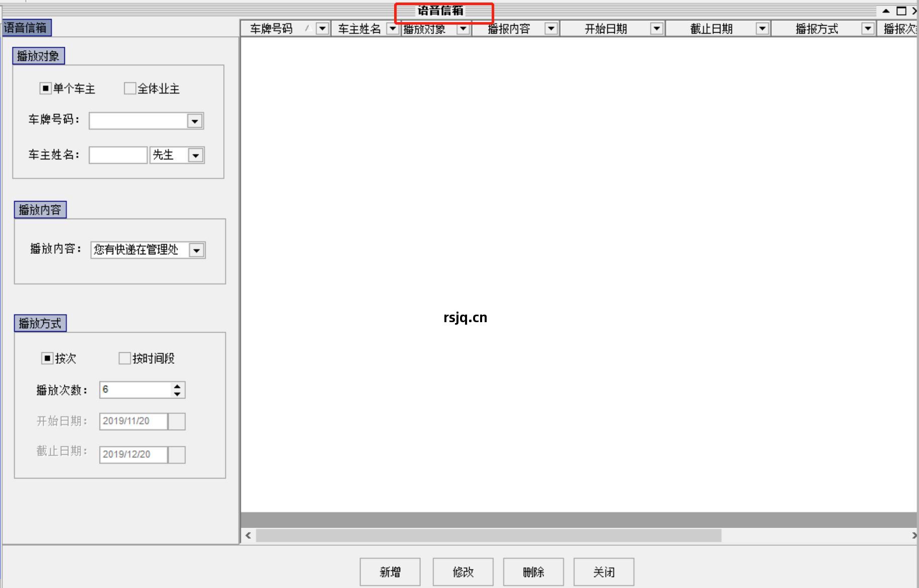
Task: Sort records by the 开始日期 column header
Action: (x=605, y=29)
